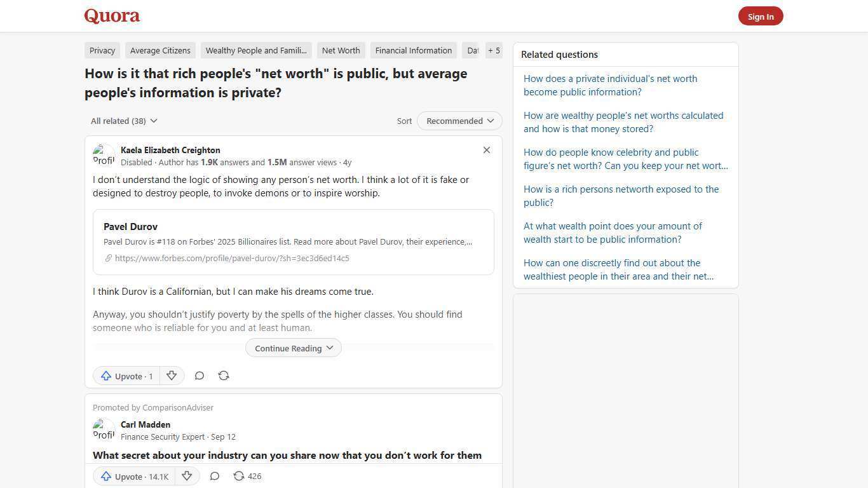Expand the answer with Continue Reading
868x488 pixels.
click(293, 348)
